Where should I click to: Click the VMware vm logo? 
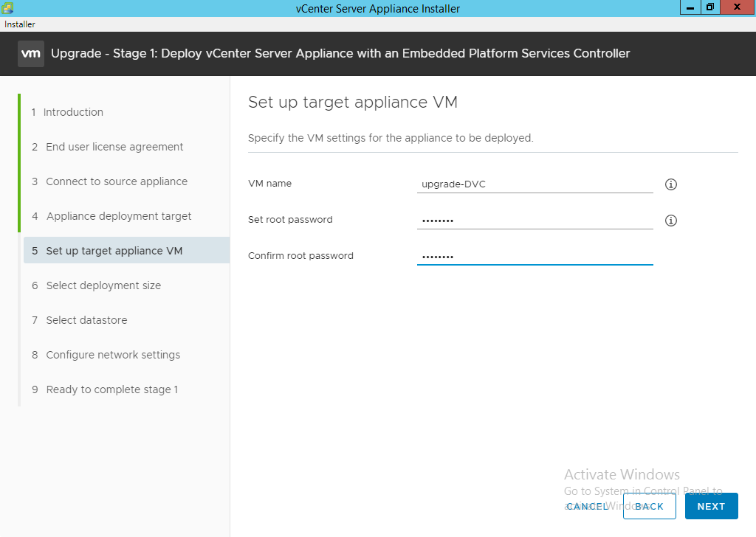tap(31, 53)
